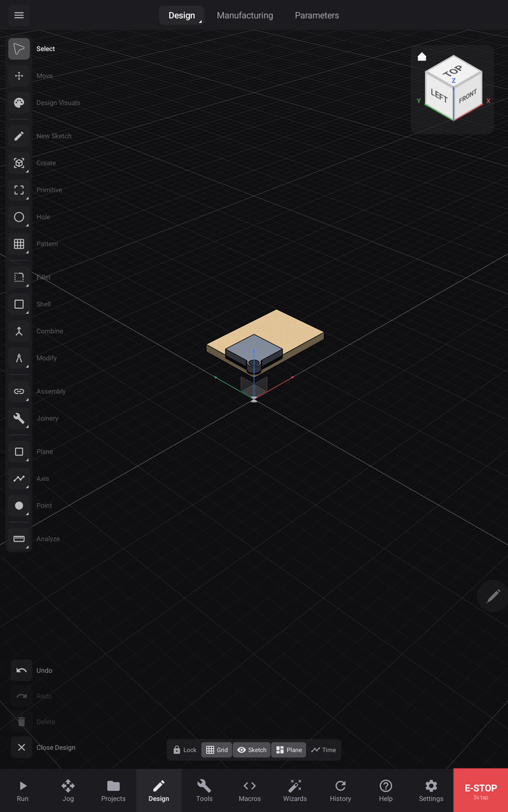Create a construction Axis
The width and height of the screenshot is (508, 812).
19,479
